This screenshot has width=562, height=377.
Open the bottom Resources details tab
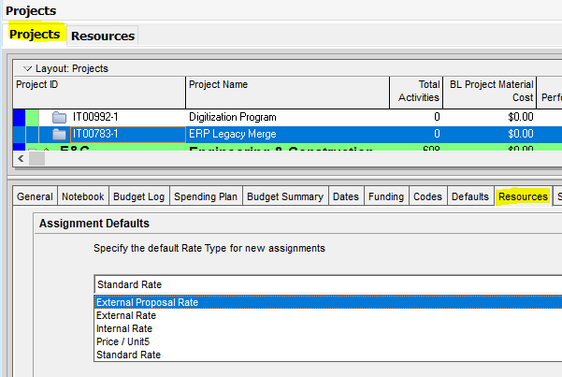point(523,196)
